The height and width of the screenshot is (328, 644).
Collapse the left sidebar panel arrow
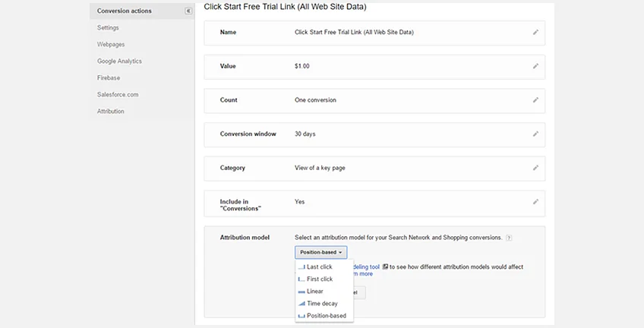tap(188, 11)
